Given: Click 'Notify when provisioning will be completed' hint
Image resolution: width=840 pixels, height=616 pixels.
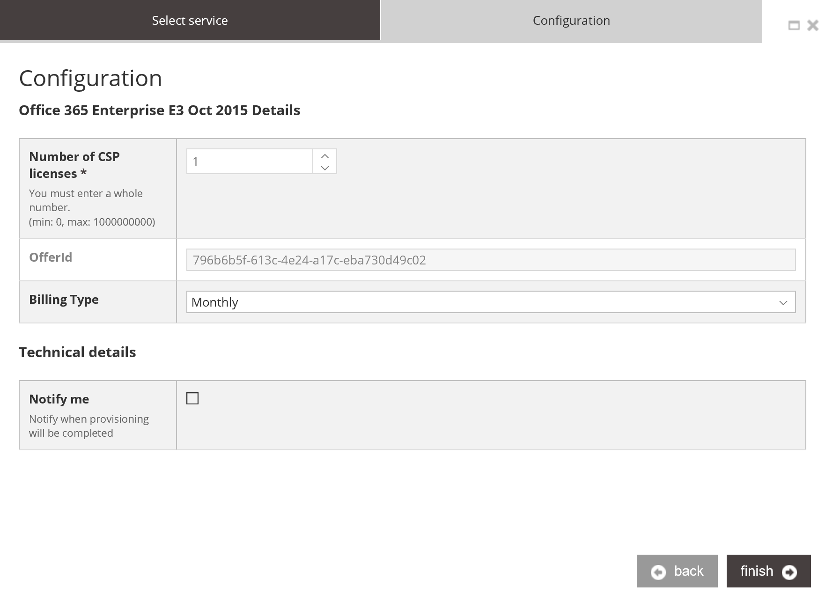Looking at the screenshot, I should coord(89,426).
